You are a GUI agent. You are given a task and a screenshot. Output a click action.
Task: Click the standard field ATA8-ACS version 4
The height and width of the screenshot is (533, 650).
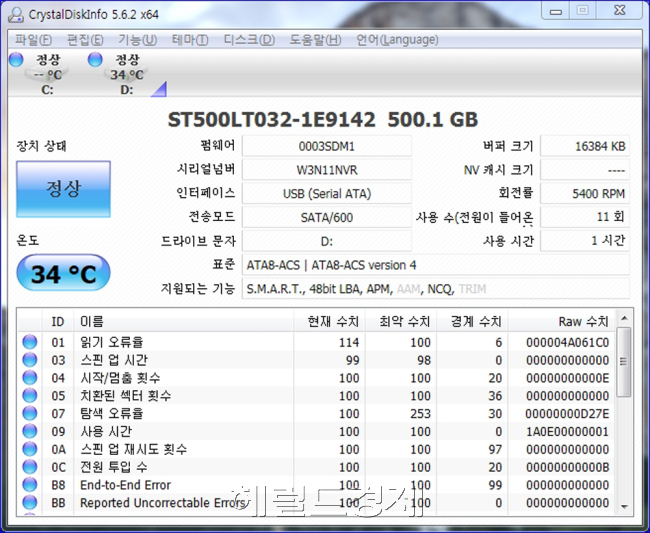(x=436, y=265)
